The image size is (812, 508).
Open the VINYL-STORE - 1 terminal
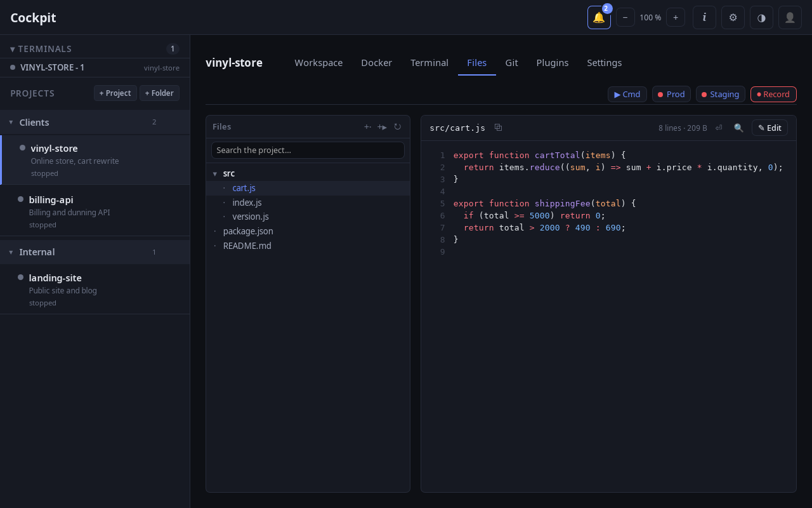click(95, 67)
